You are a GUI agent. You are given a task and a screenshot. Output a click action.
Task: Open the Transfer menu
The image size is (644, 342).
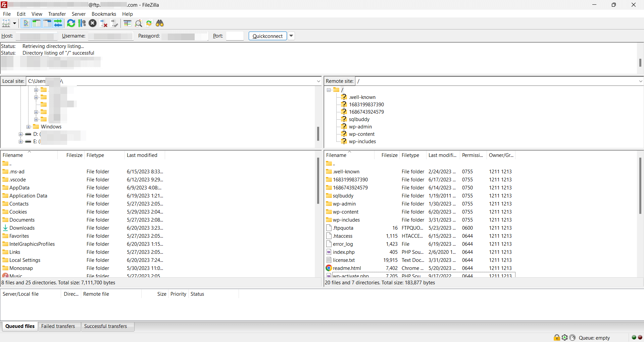(57, 14)
